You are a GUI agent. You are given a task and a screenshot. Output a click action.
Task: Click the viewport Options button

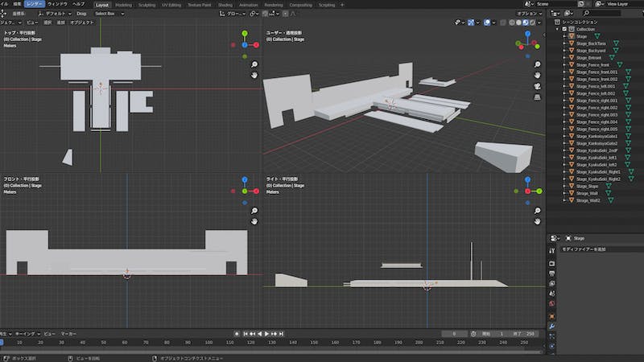point(527,14)
